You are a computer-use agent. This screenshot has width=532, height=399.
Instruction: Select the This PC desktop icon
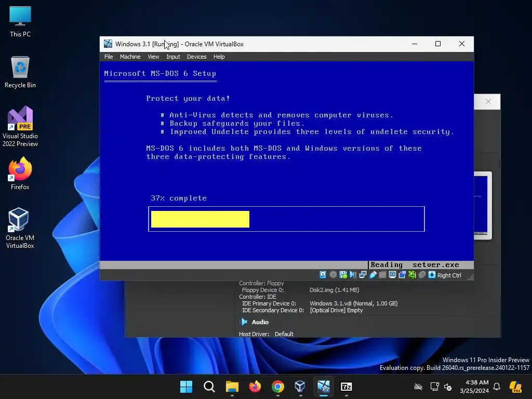point(20,22)
